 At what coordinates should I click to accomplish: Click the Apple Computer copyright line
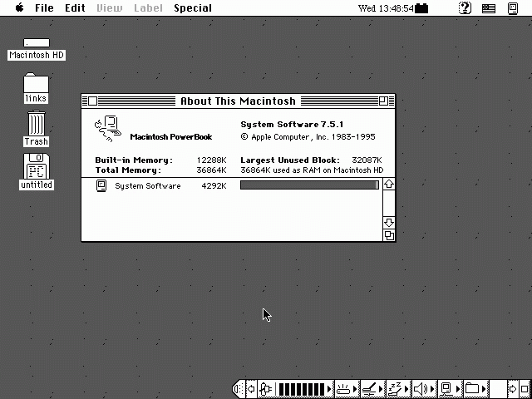308,136
